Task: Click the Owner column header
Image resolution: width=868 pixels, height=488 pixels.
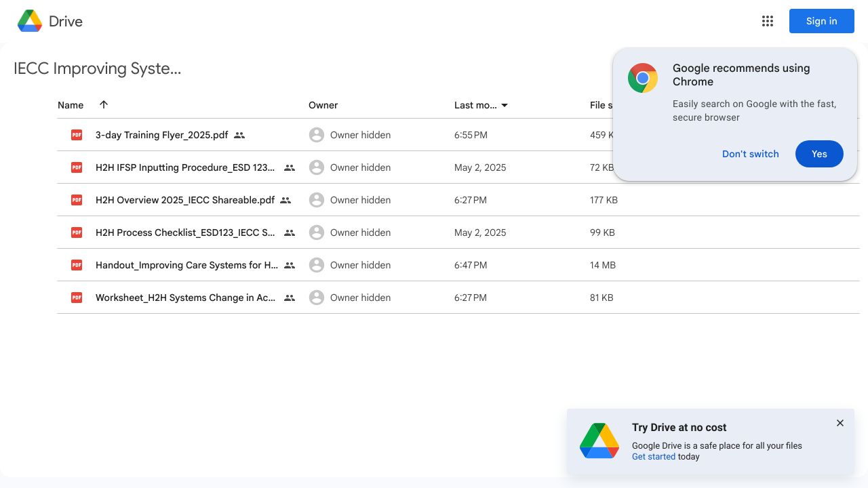Action: coord(323,105)
